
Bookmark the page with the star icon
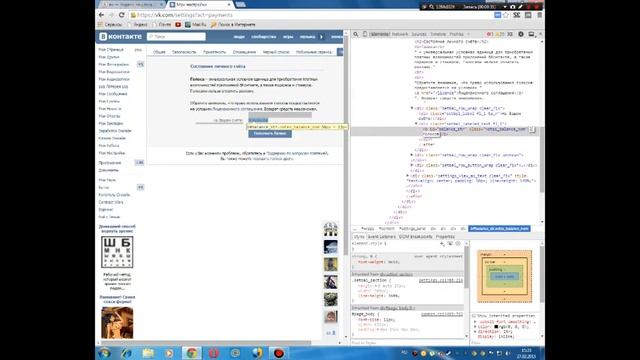click(506, 15)
